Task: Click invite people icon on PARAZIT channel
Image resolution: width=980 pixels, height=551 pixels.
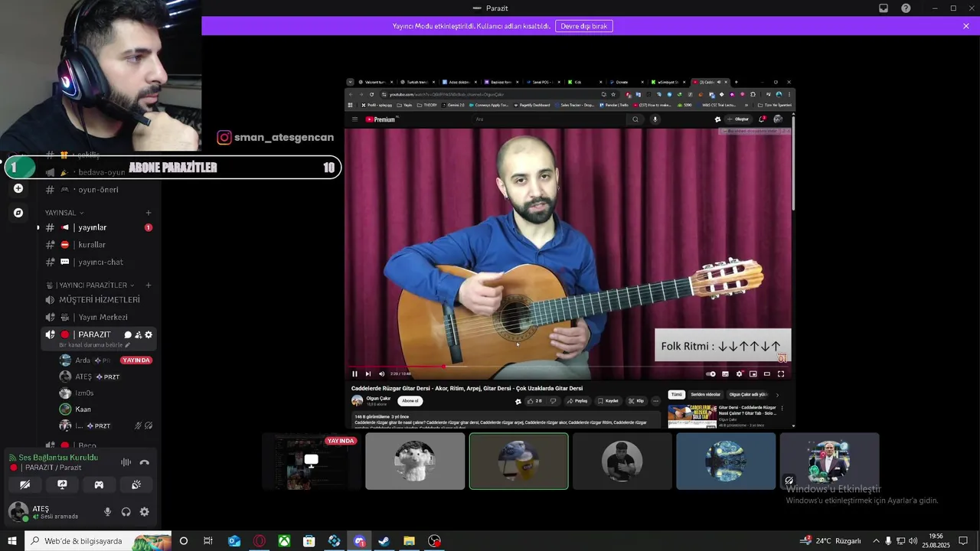Action: coord(138,334)
